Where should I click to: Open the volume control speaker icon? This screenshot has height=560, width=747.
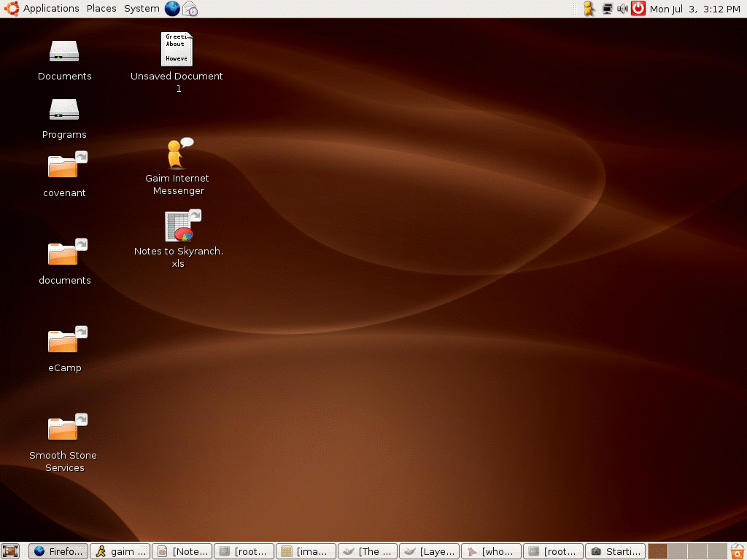[622, 9]
